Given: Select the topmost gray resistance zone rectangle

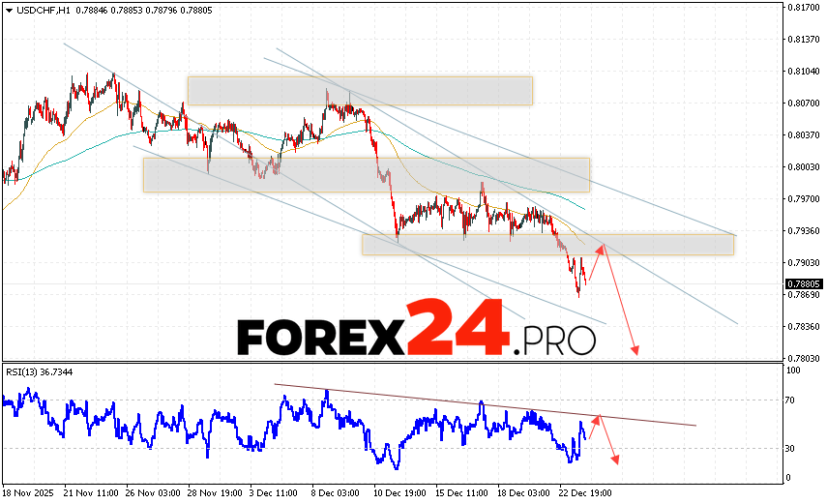Looking at the screenshot, I should [360, 90].
